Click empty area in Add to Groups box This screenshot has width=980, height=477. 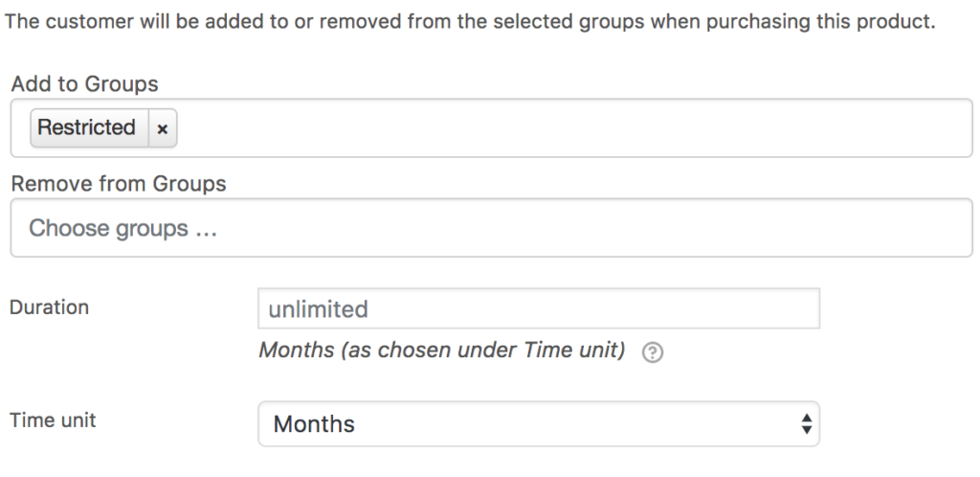tap(563, 128)
